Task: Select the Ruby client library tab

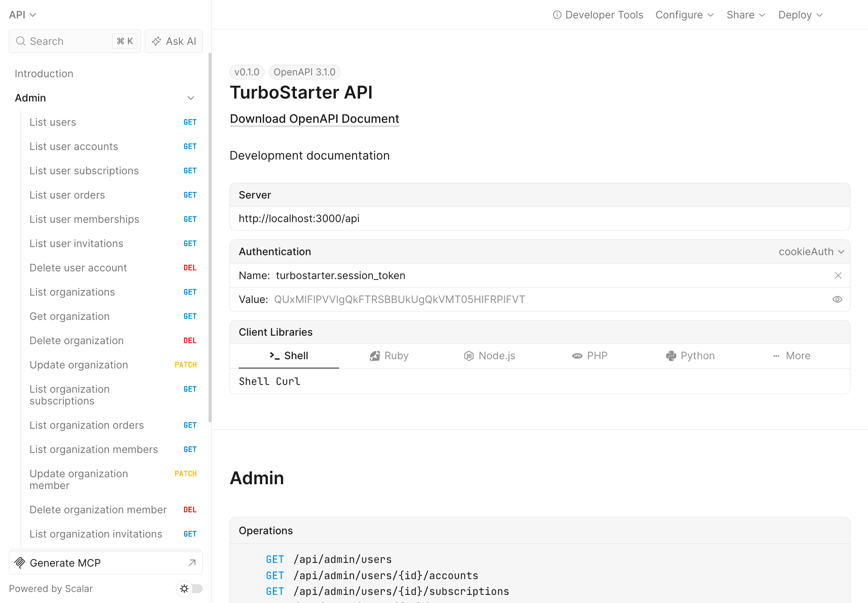Action: tap(389, 356)
